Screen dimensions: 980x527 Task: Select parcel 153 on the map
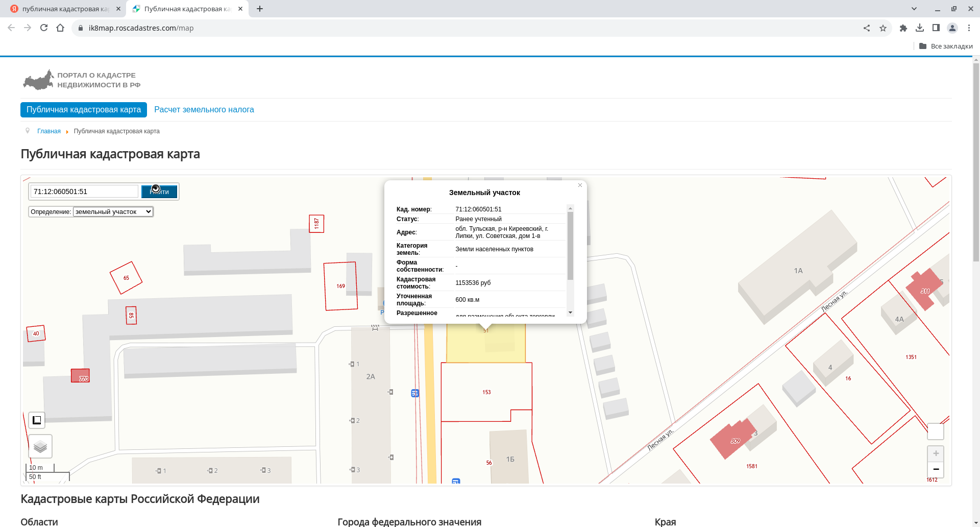(x=486, y=392)
